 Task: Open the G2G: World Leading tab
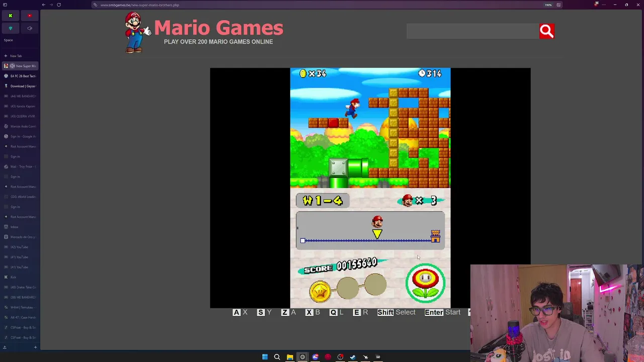(x=19, y=197)
